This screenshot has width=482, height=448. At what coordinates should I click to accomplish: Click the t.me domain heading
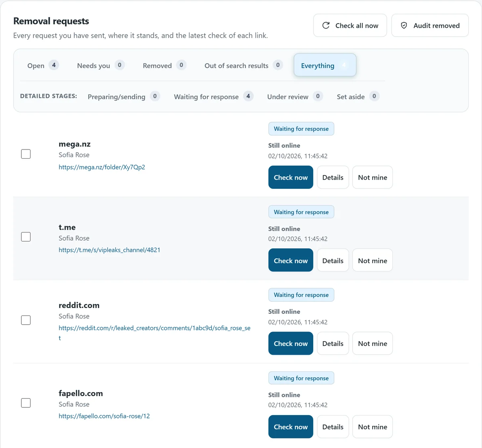pos(67,227)
